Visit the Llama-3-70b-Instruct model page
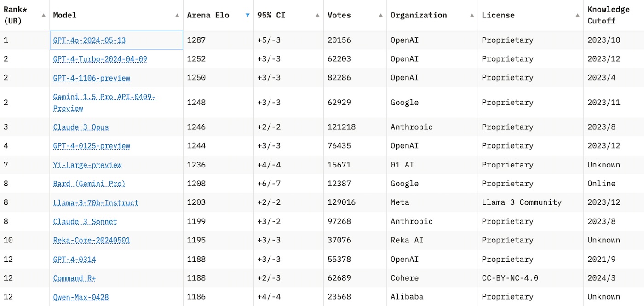644x306 pixels. tap(96, 202)
